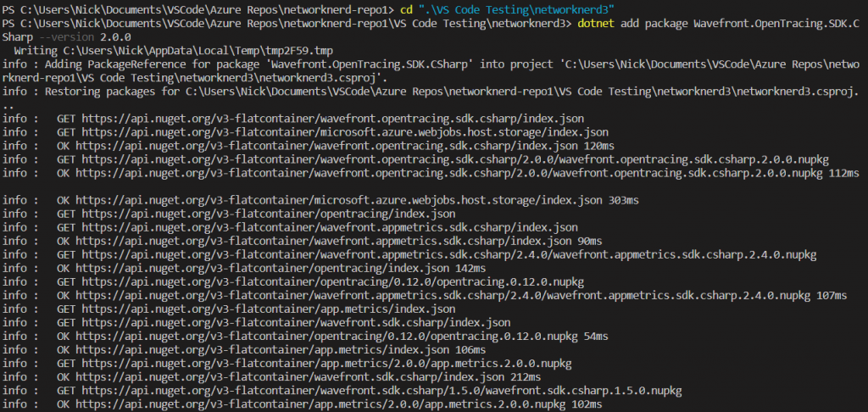Open the networknerd3.csproj path in the Restoring line
The image size is (868, 412).
(521, 92)
